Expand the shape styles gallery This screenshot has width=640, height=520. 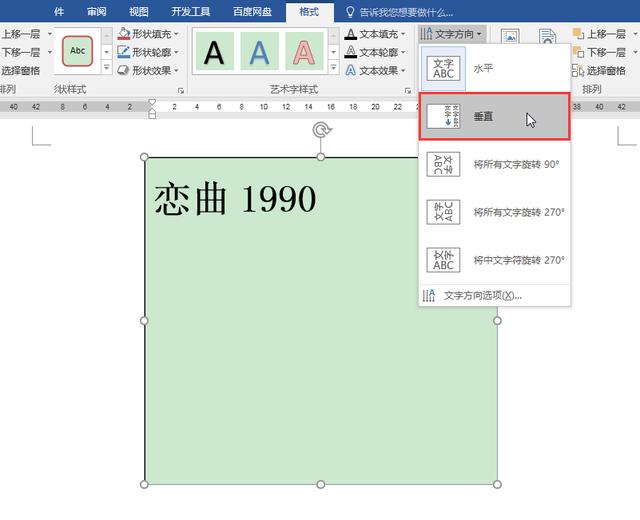(107, 68)
